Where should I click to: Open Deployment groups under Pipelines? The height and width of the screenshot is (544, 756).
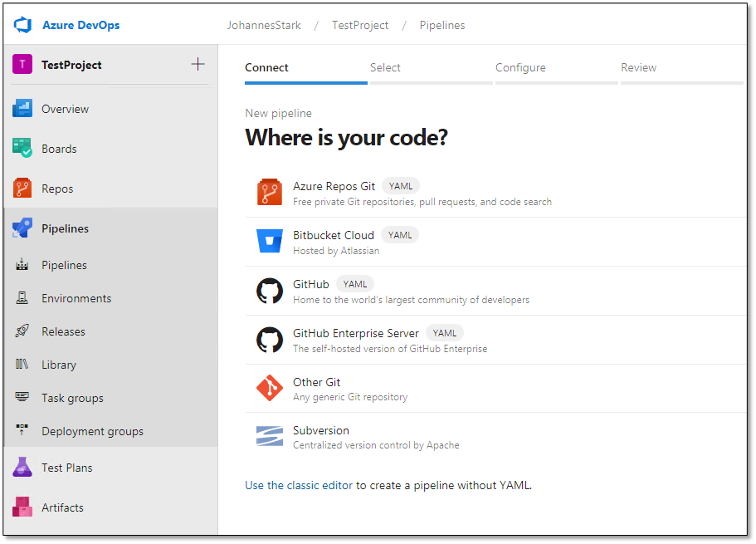110,430
